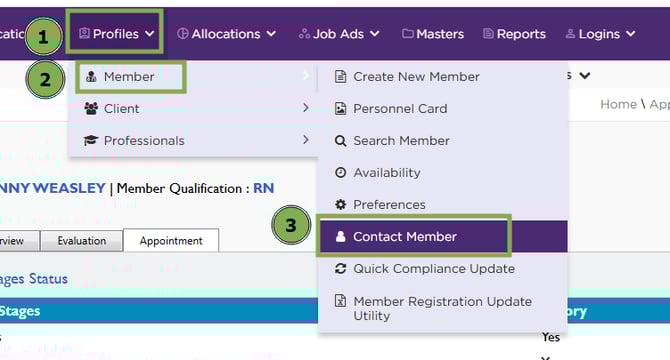Click the Availability clock icon
This screenshot has width=670, height=360.
coord(341,173)
